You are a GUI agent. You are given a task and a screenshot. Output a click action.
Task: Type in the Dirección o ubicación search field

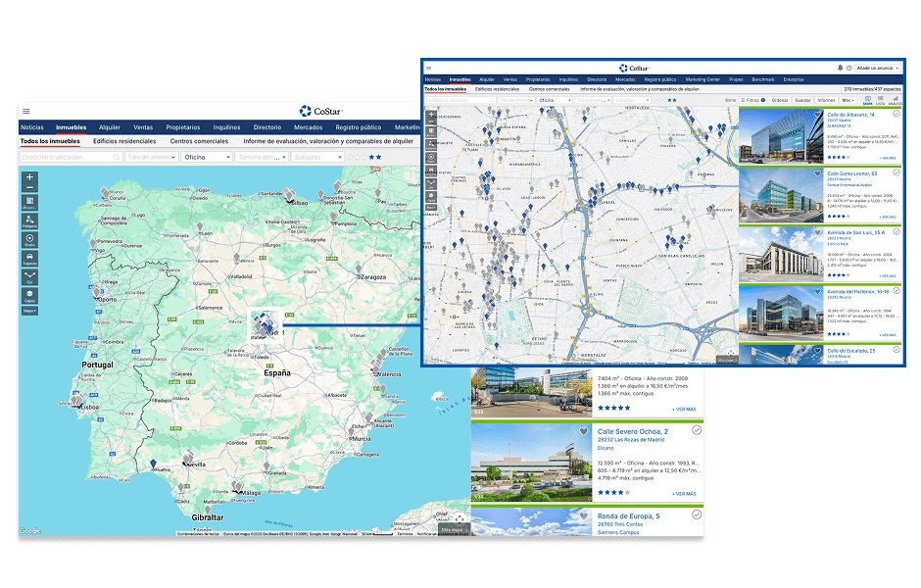pyautogui.click(x=69, y=157)
